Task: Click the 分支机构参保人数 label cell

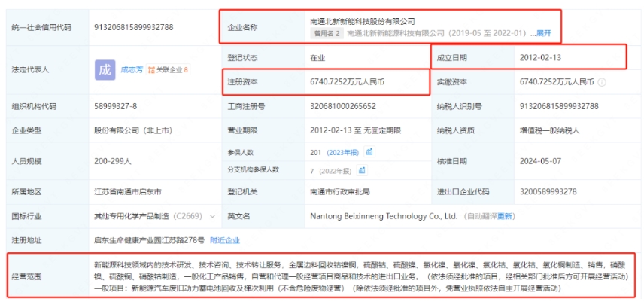Action: tap(263, 170)
